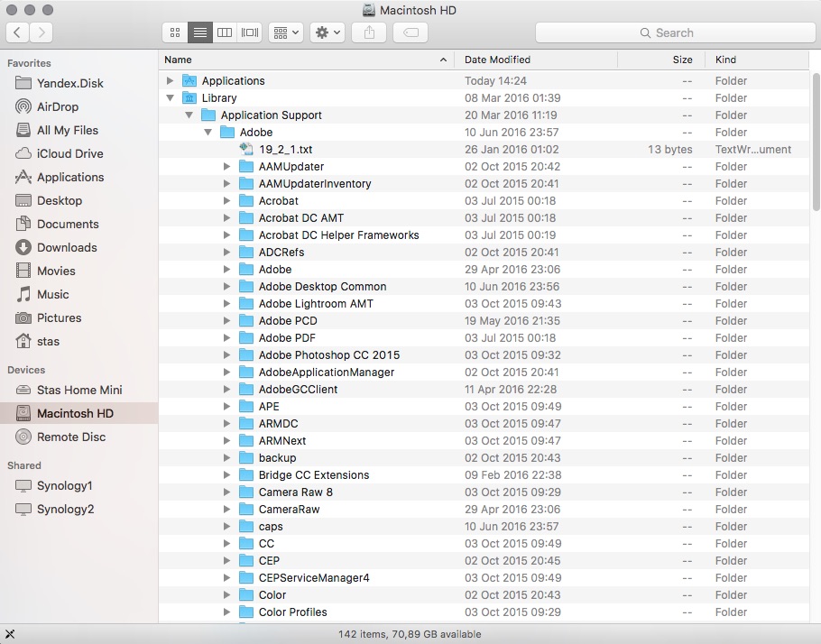The image size is (821, 644).
Task: Select the CEPServiceManager4 folder
Action: click(484, 578)
